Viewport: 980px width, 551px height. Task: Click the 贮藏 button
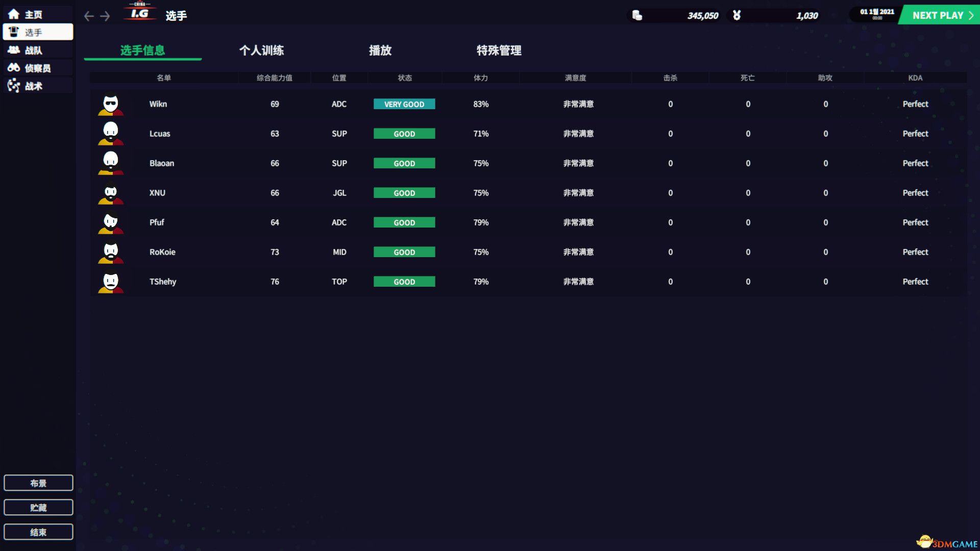tap(38, 507)
